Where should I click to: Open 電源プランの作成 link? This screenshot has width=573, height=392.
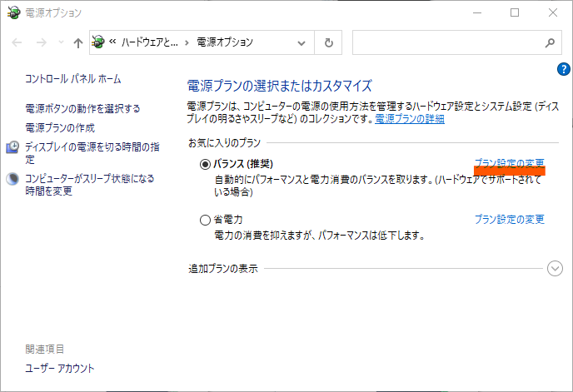[x=60, y=128]
